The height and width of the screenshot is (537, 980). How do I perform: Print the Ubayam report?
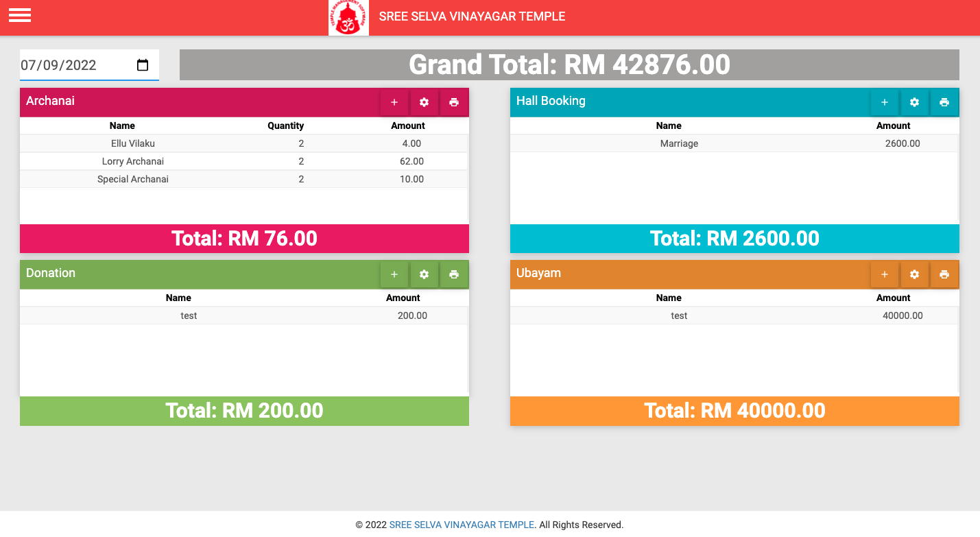click(x=944, y=274)
